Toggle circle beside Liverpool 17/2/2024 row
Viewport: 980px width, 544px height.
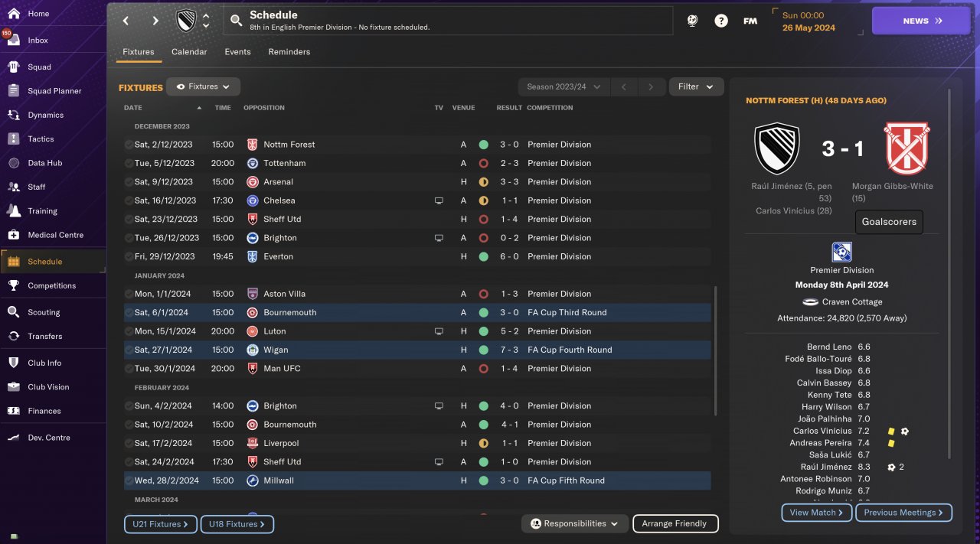(129, 443)
